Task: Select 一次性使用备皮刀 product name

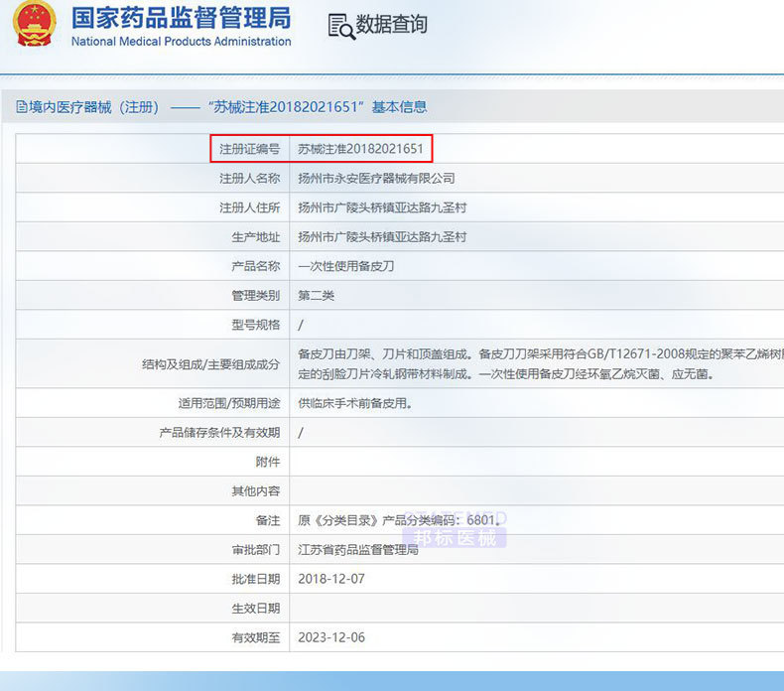Action: tap(346, 266)
